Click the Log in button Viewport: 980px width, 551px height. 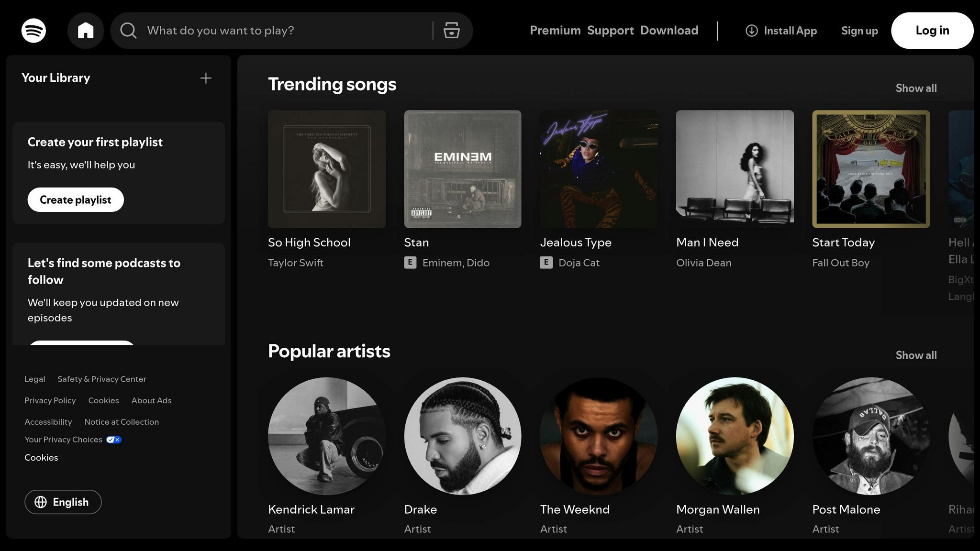932,31
